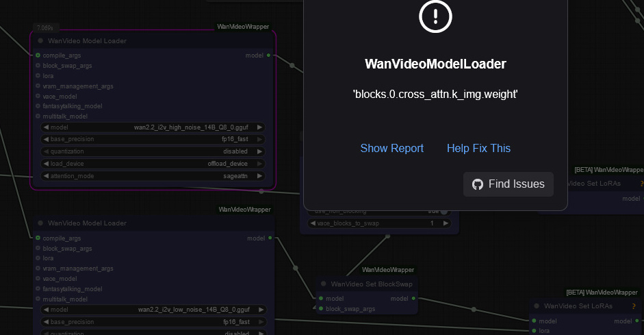This screenshot has height=335, width=644.
Task: Click the WanVideo Set BlockSwap title
Action: point(372,284)
